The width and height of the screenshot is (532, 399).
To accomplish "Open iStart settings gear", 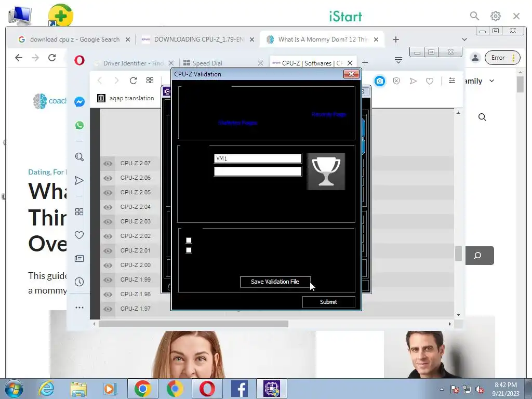I will pos(495,16).
